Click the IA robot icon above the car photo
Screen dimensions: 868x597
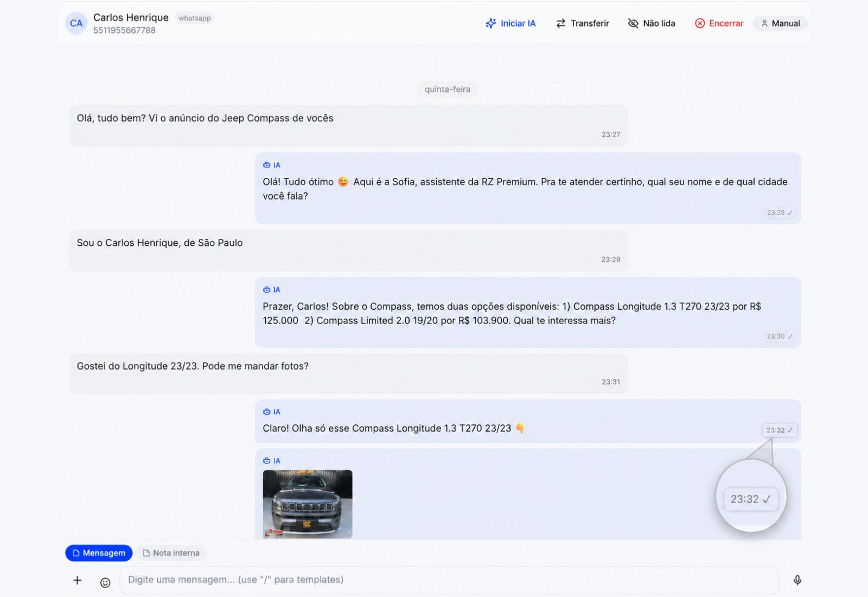point(266,461)
